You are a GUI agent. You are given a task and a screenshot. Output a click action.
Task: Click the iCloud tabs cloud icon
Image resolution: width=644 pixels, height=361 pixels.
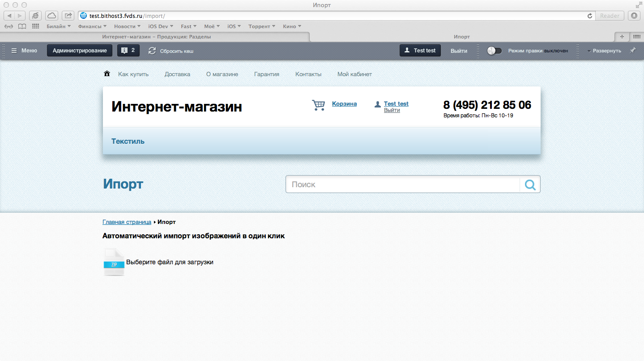[51, 15]
